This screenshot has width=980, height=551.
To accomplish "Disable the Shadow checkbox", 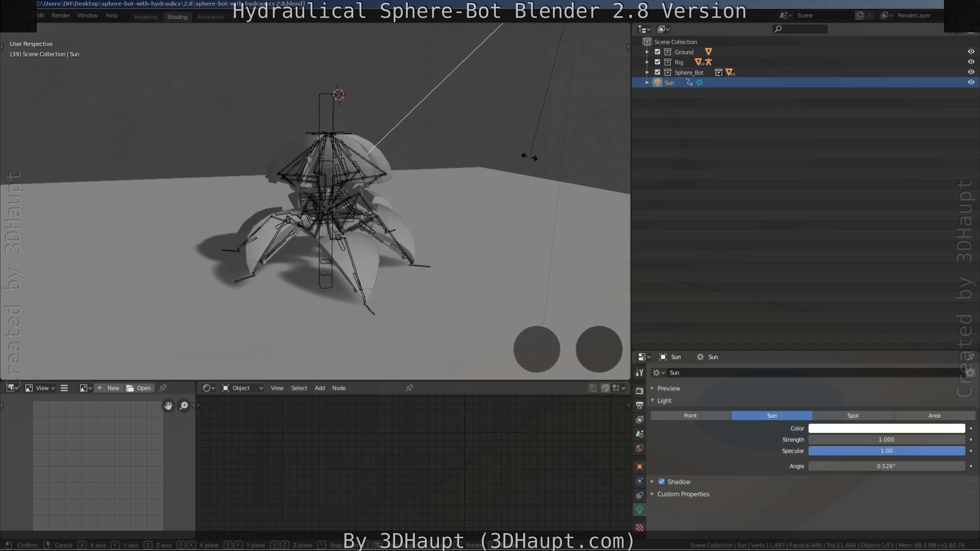I will tap(661, 481).
